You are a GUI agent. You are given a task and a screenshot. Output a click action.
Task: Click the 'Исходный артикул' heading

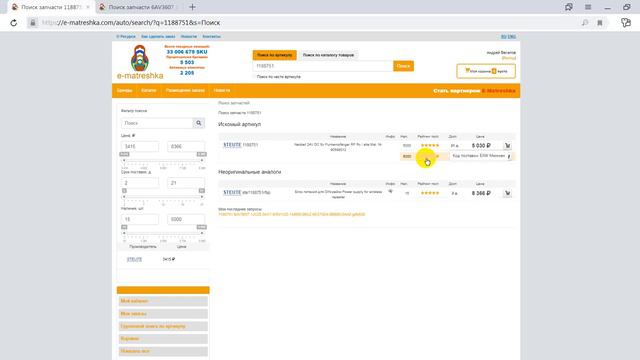(x=240, y=124)
